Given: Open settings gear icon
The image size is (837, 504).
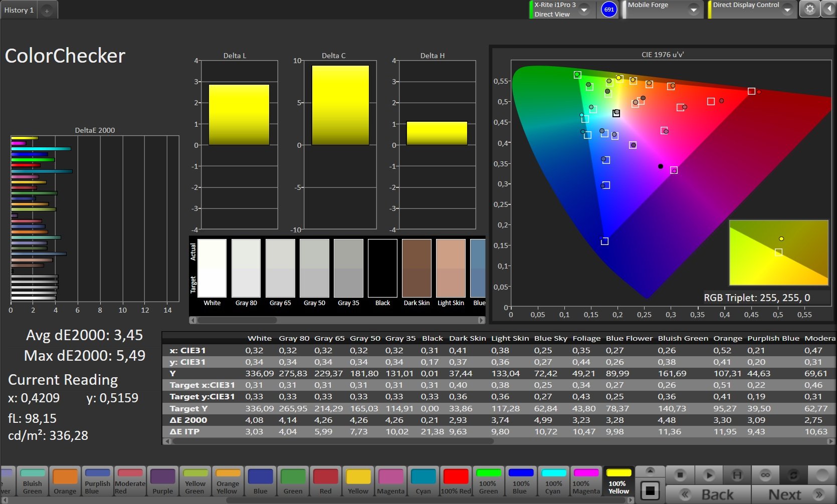Looking at the screenshot, I should [x=809, y=10].
